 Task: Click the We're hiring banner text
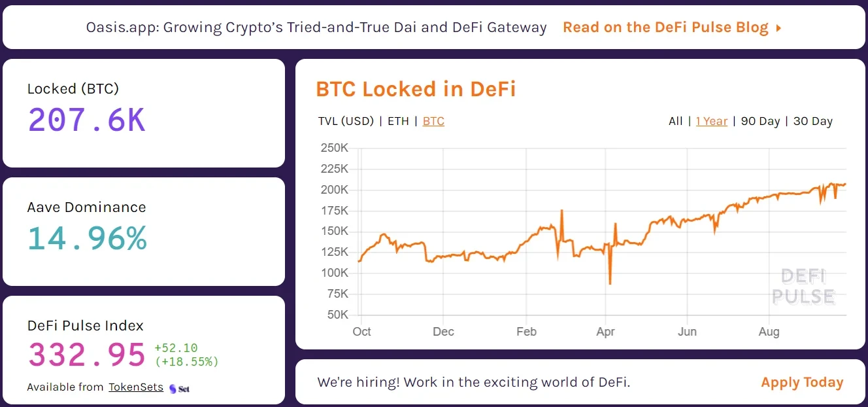474,382
